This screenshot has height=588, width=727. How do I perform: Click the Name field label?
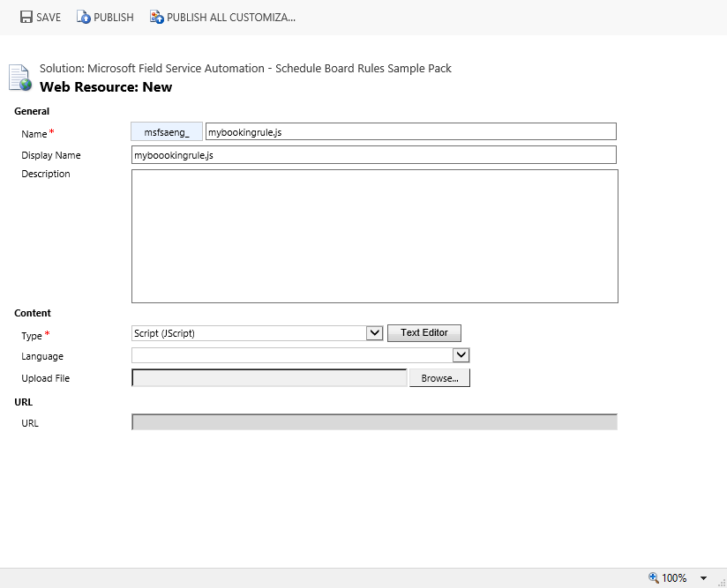[x=34, y=134]
